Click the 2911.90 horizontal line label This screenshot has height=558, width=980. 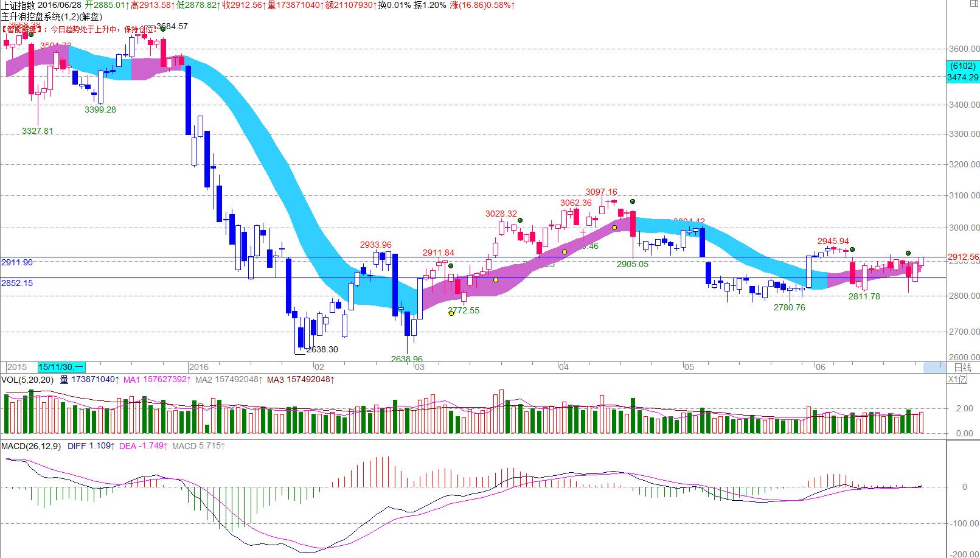17,262
